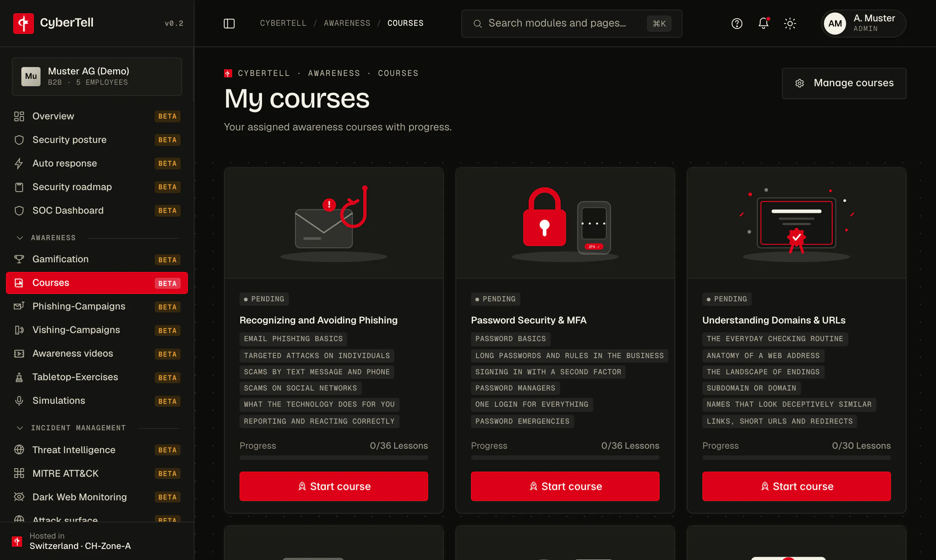Click the SCAMS ON SOCIAL NETWORKS tag
936x560 pixels.
[x=300, y=388]
